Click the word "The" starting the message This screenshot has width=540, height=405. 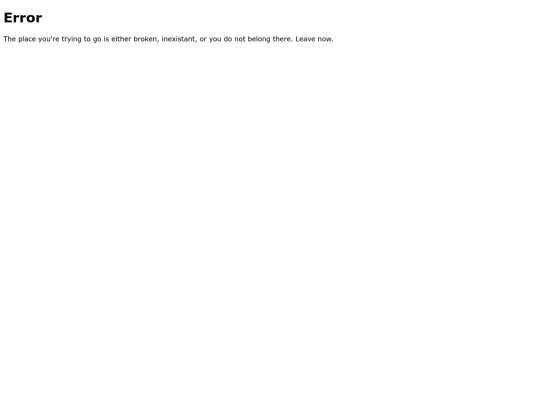click(x=10, y=39)
